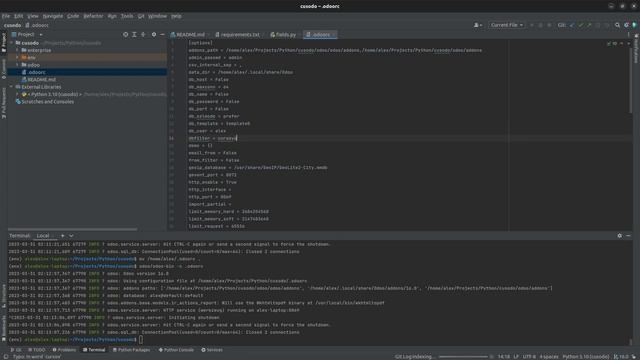Switch to requirements.txt editor tab
The image size is (640, 360).
pyautogui.click(x=238, y=35)
